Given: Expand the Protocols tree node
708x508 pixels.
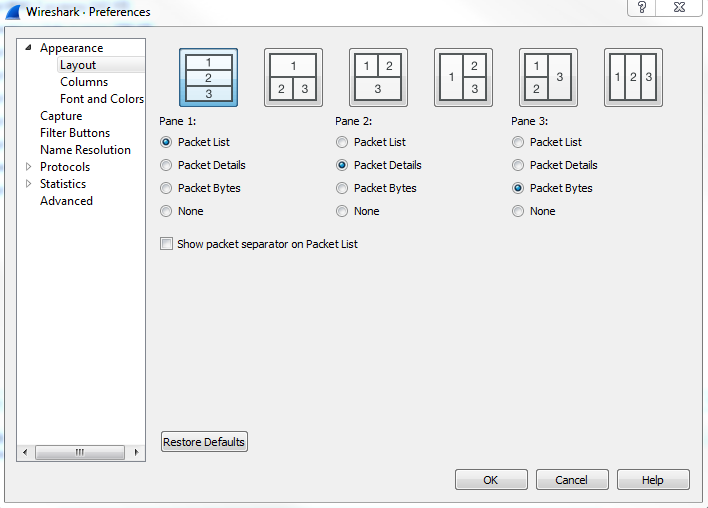Looking at the screenshot, I should click(x=29, y=167).
